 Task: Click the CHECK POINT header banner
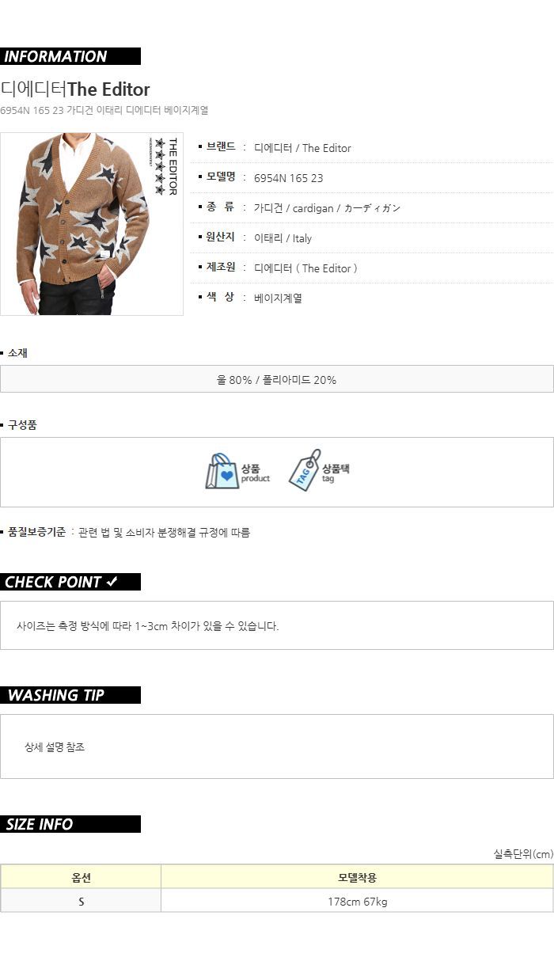(x=70, y=582)
